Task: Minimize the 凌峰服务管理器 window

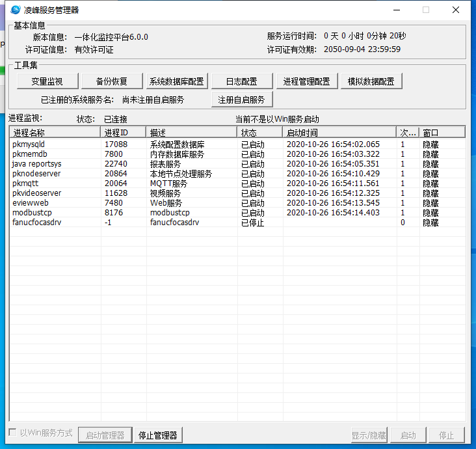Action: (x=397, y=10)
